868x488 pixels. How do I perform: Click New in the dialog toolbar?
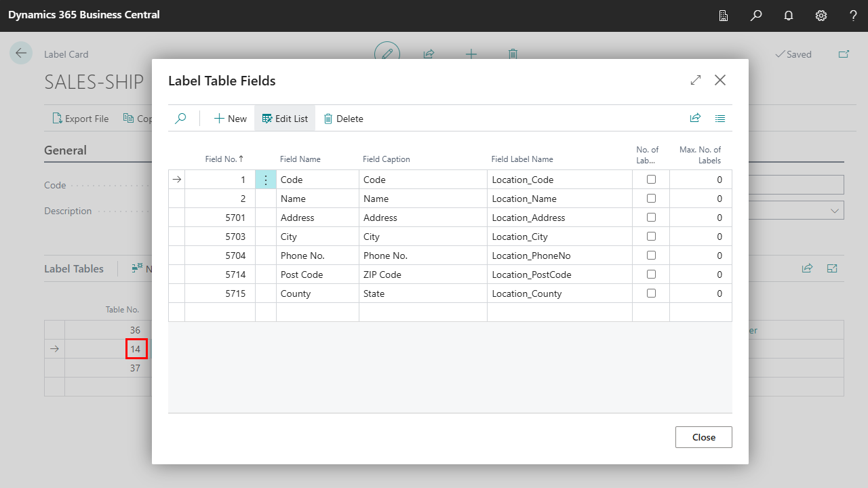point(231,119)
